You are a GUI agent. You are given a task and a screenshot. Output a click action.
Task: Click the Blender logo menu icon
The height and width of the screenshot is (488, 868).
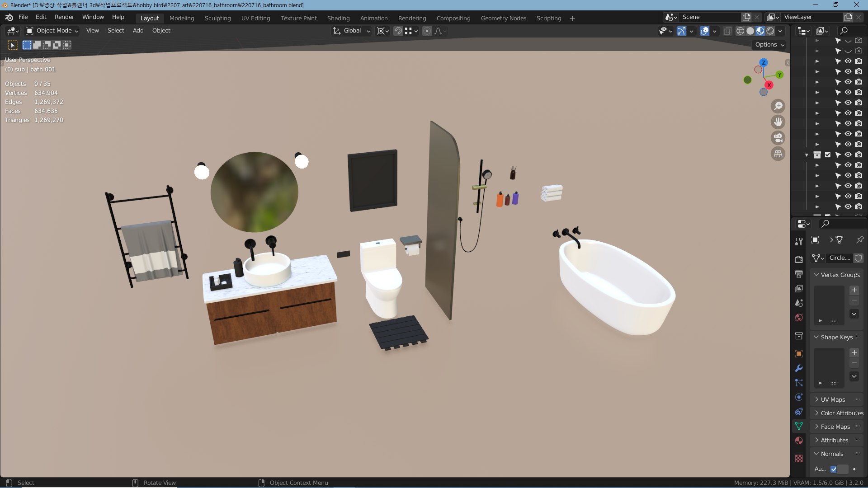pos(9,17)
